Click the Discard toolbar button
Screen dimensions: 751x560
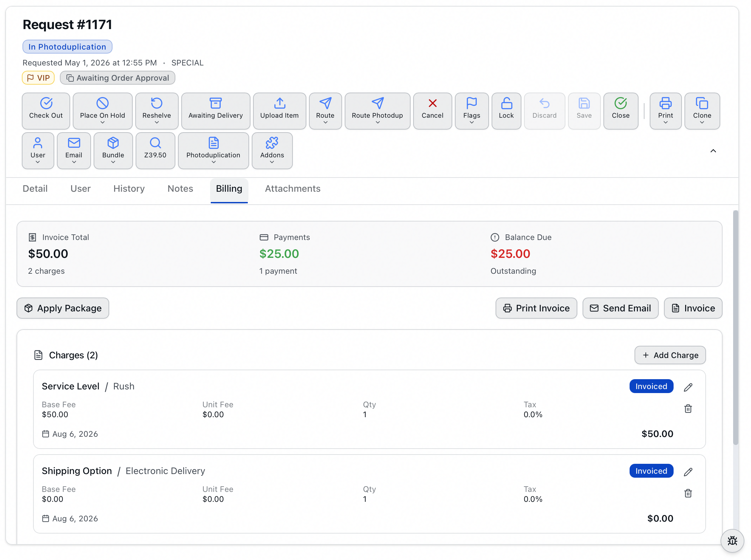click(x=545, y=111)
